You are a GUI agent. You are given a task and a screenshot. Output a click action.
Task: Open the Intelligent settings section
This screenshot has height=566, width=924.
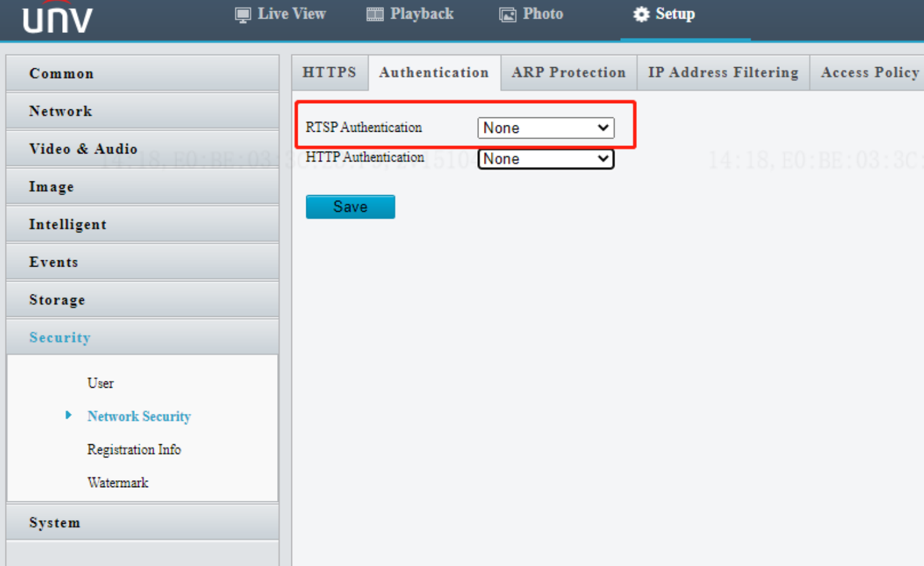[68, 224]
